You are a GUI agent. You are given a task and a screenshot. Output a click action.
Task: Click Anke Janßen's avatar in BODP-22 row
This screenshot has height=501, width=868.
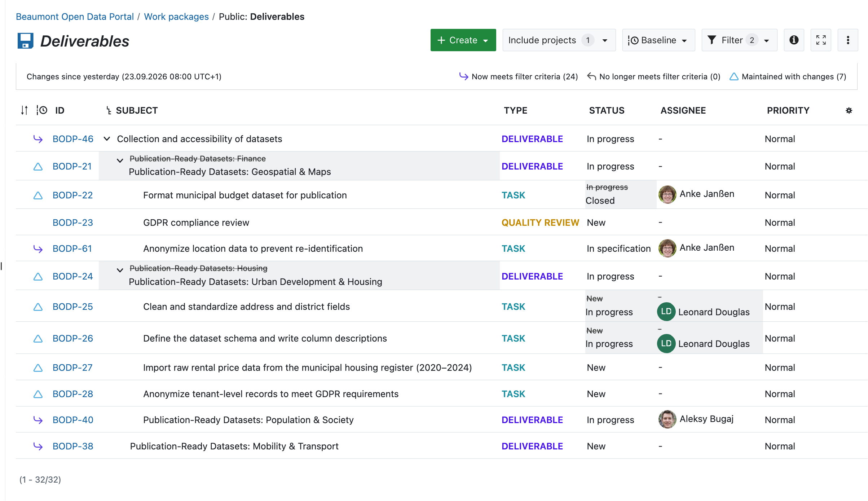coord(667,194)
